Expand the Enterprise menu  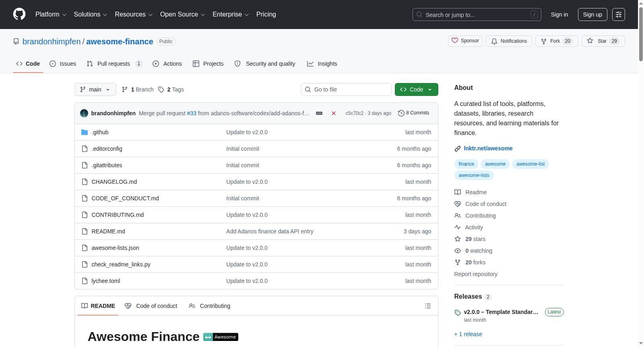[x=231, y=15]
